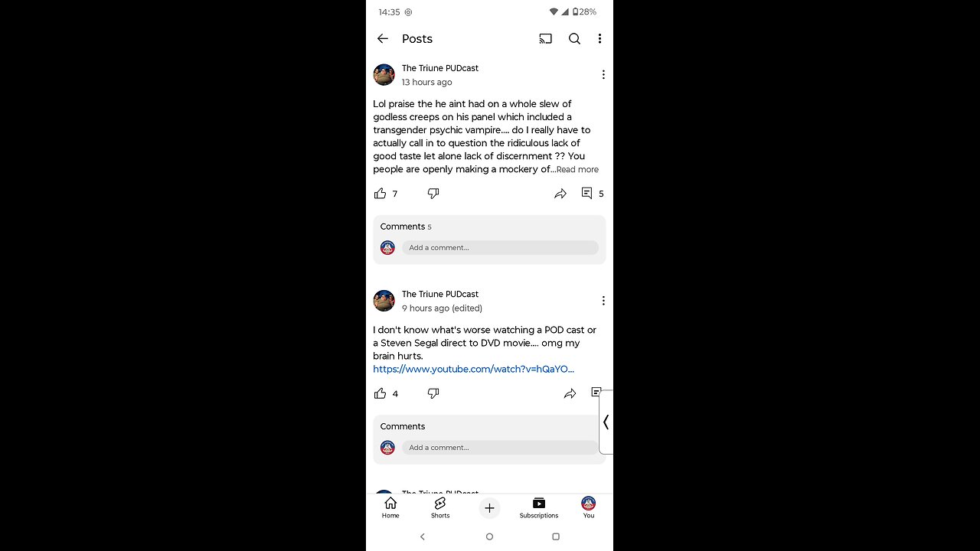Screen dimensions: 980x551
Task: Tap the back arrow next to Posts
Action: point(383,39)
